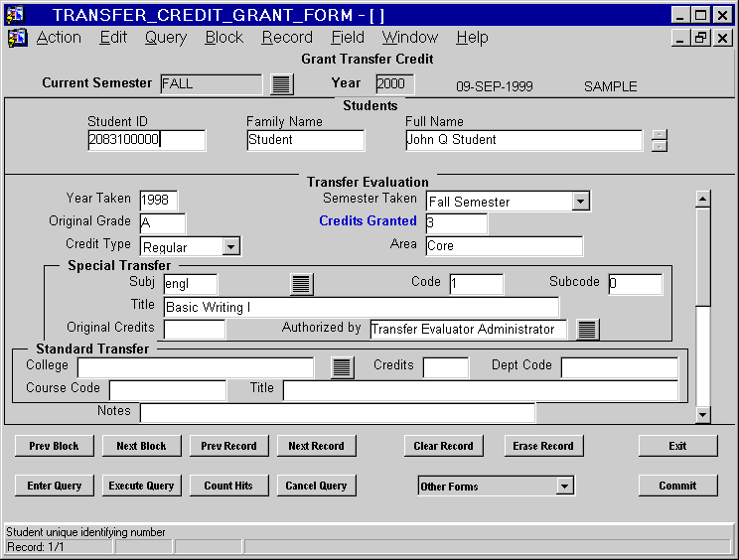Open the Window menu

(x=410, y=37)
